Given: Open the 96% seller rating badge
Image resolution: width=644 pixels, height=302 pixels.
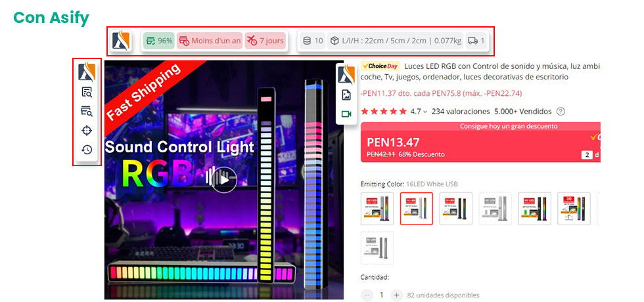Looking at the screenshot, I should click(x=159, y=41).
